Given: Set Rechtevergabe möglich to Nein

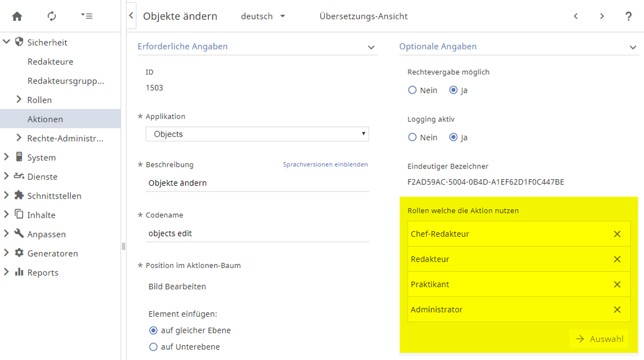Looking at the screenshot, I should (x=412, y=90).
